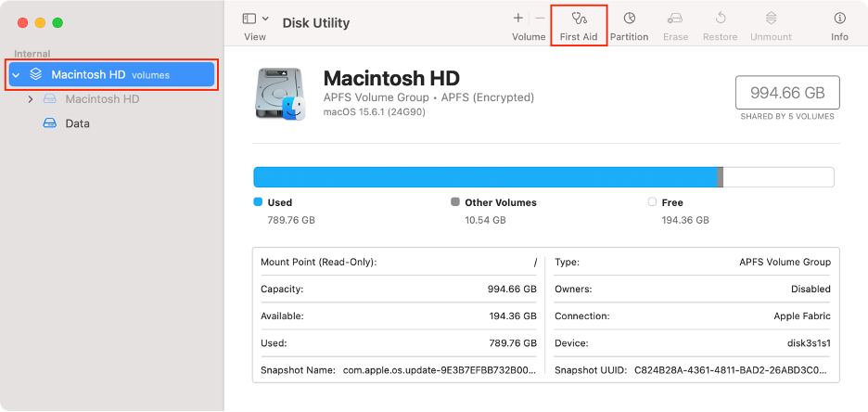Click the macOS 15.6.1 version text

click(375, 112)
